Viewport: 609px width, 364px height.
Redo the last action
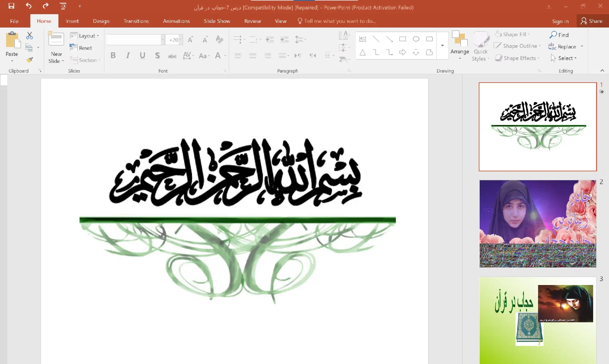click(x=46, y=6)
